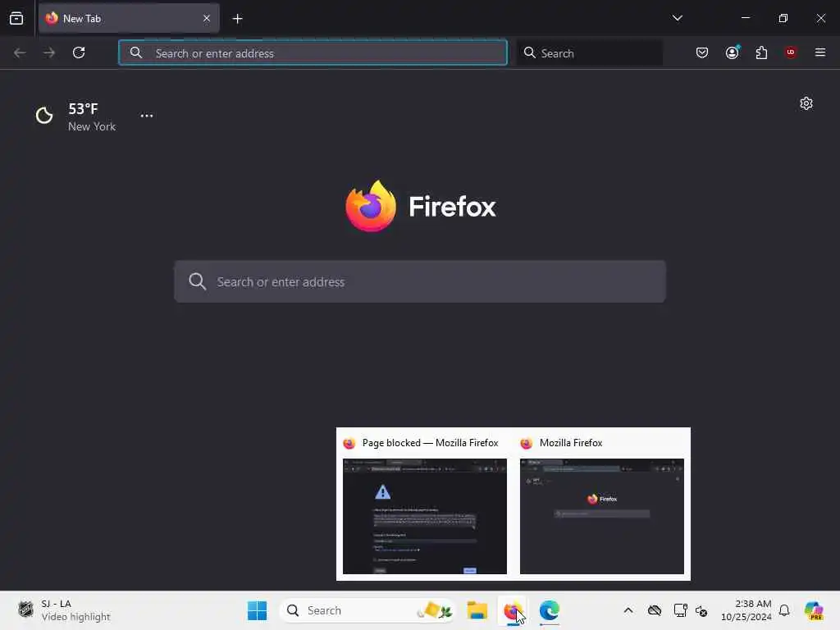Click the 53°F New York weather
This screenshot has width=840, height=630.
coord(92,116)
